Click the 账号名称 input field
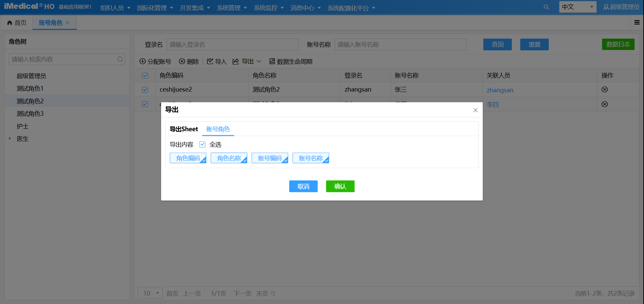 click(x=400, y=44)
